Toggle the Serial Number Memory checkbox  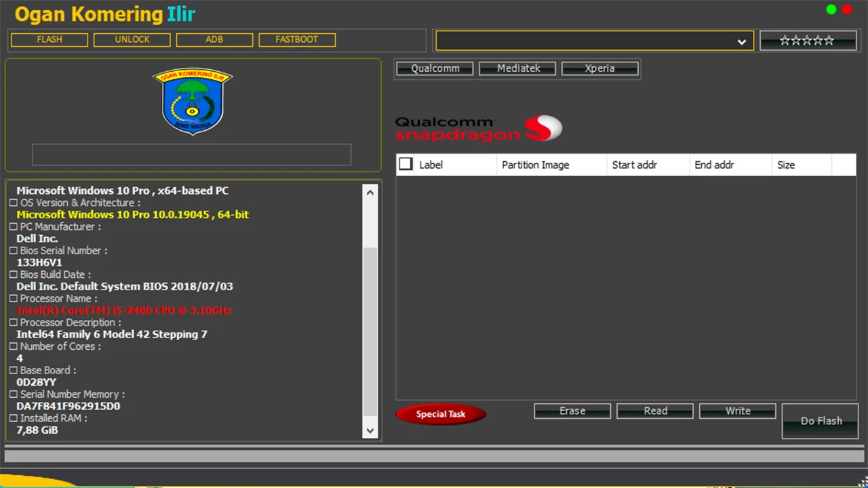(x=13, y=394)
